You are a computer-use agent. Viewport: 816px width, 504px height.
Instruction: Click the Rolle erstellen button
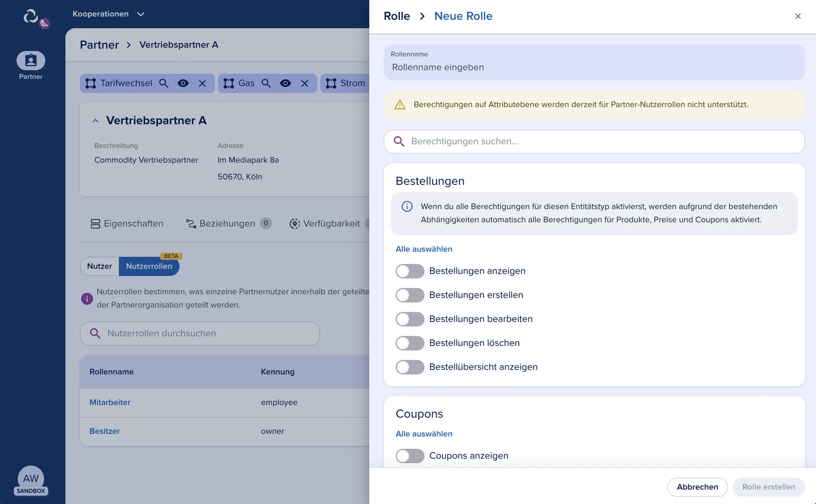769,487
